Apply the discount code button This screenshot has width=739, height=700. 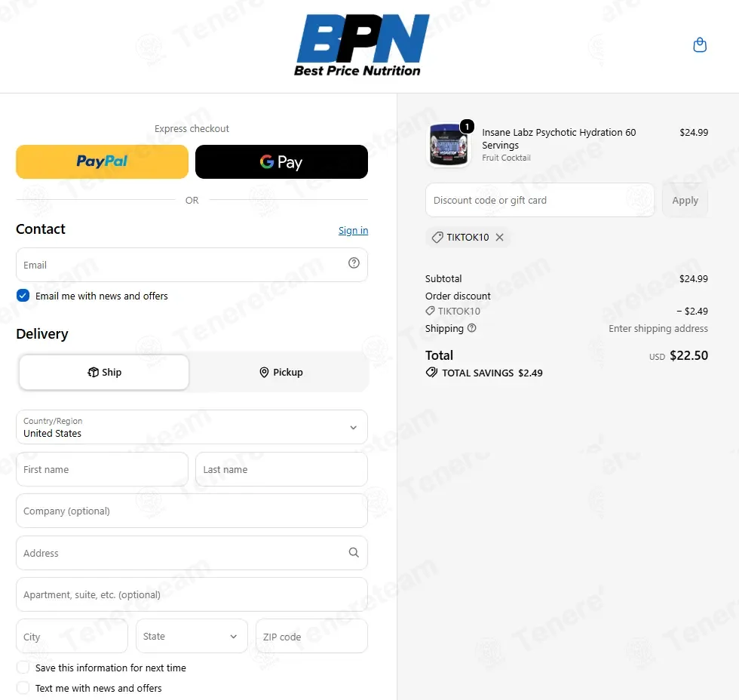point(685,201)
